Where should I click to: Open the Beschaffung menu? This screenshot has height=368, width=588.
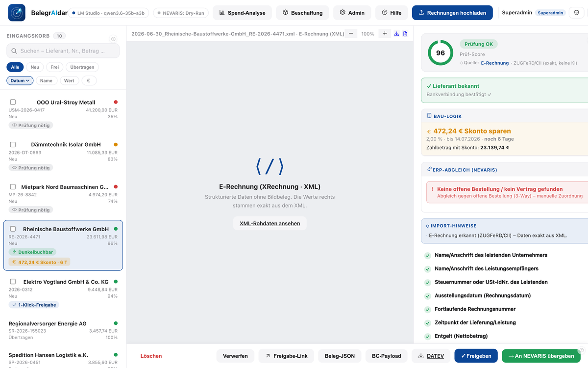302,13
